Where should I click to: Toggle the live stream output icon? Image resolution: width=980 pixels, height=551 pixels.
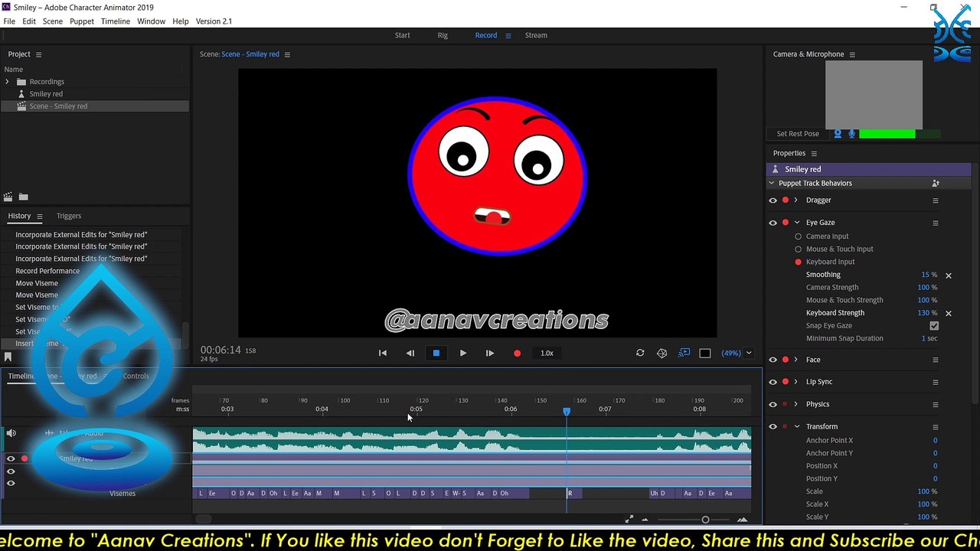(x=684, y=353)
